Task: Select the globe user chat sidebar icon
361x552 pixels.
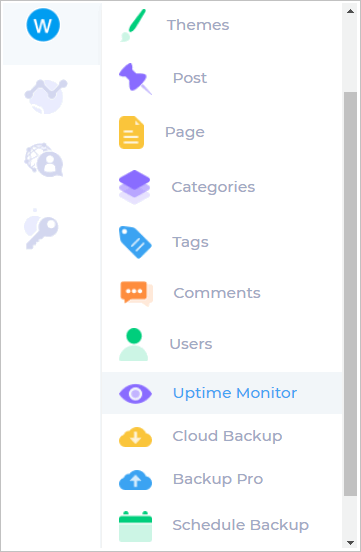Action: click(x=44, y=160)
